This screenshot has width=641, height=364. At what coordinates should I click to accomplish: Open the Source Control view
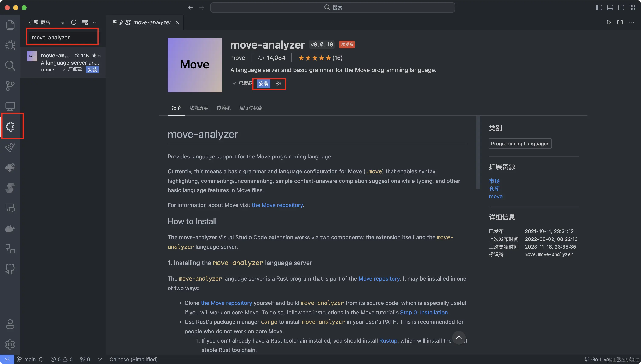point(10,86)
